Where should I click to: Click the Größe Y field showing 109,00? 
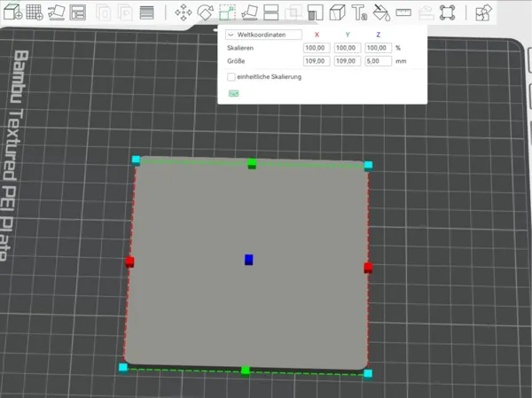point(347,61)
